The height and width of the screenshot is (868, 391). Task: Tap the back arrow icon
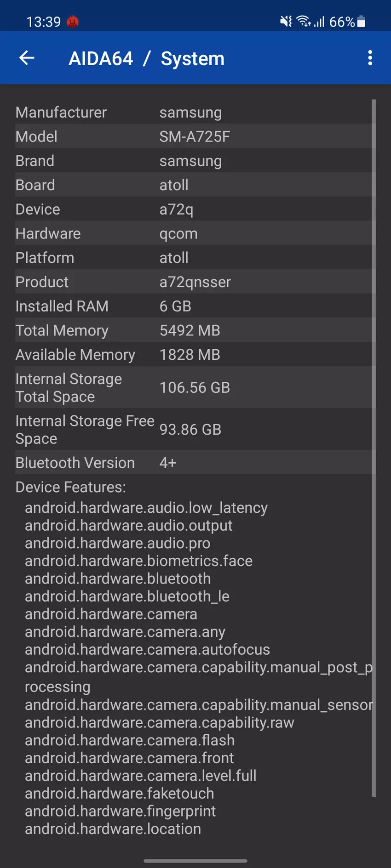(x=27, y=58)
